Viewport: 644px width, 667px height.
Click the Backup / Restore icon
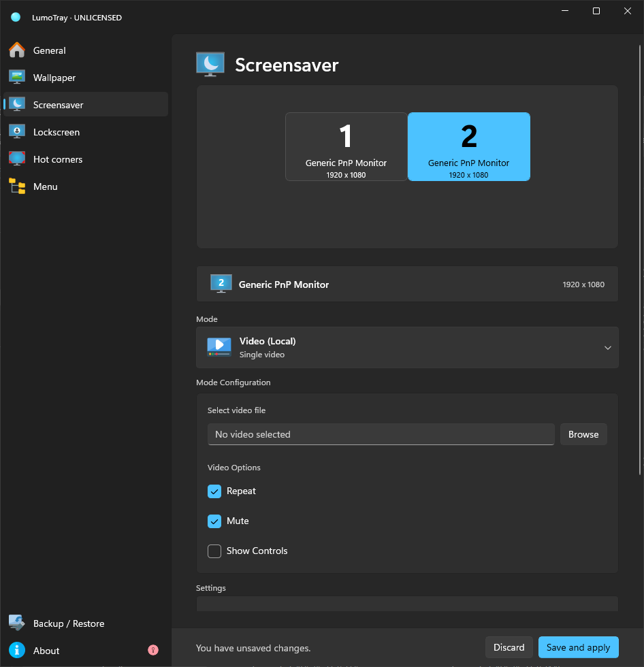click(17, 623)
